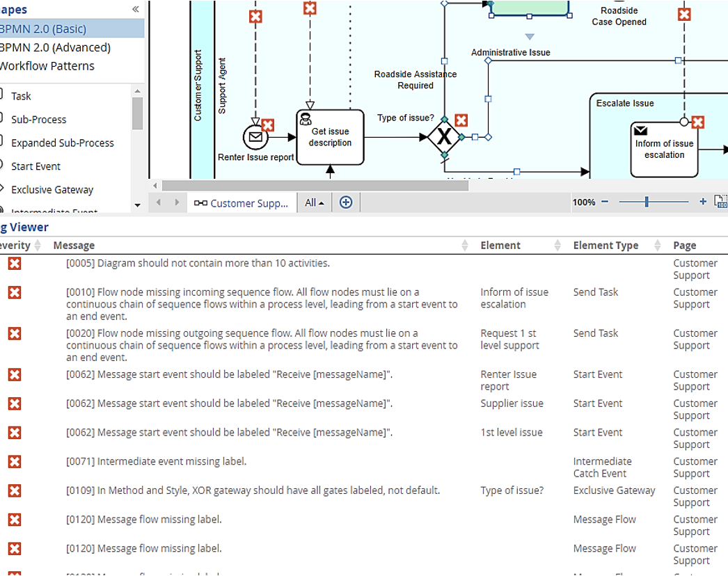Open the All pages dropdown

pyautogui.click(x=315, y=202)
